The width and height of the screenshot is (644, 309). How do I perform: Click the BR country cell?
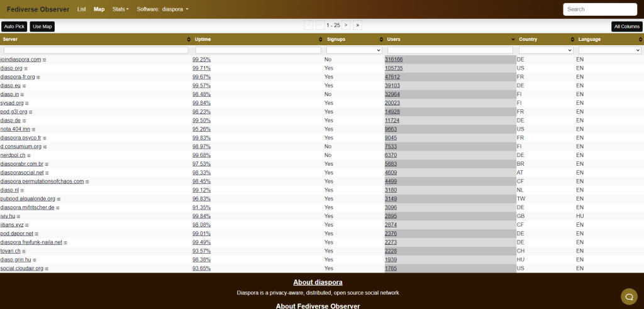click(520, 164)
